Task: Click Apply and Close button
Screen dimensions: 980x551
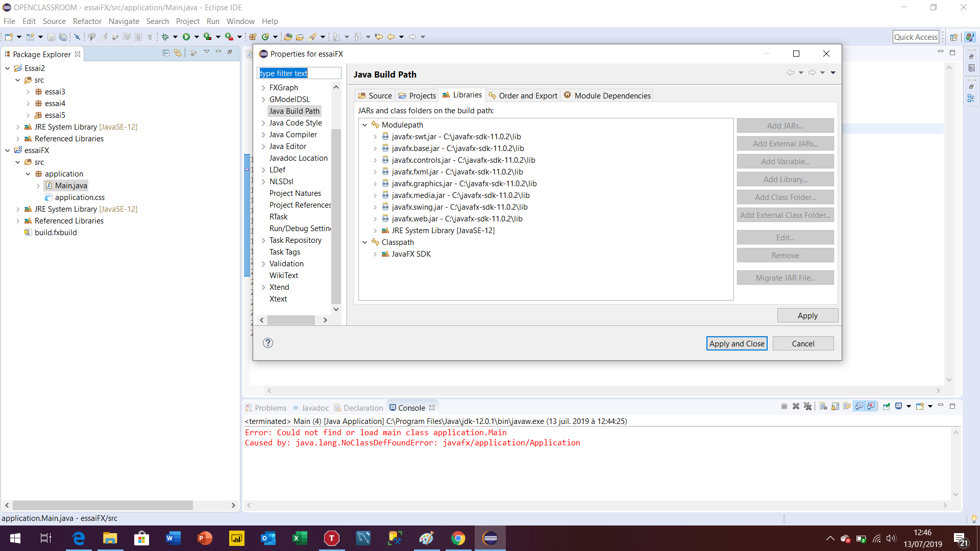Action: 737,343
